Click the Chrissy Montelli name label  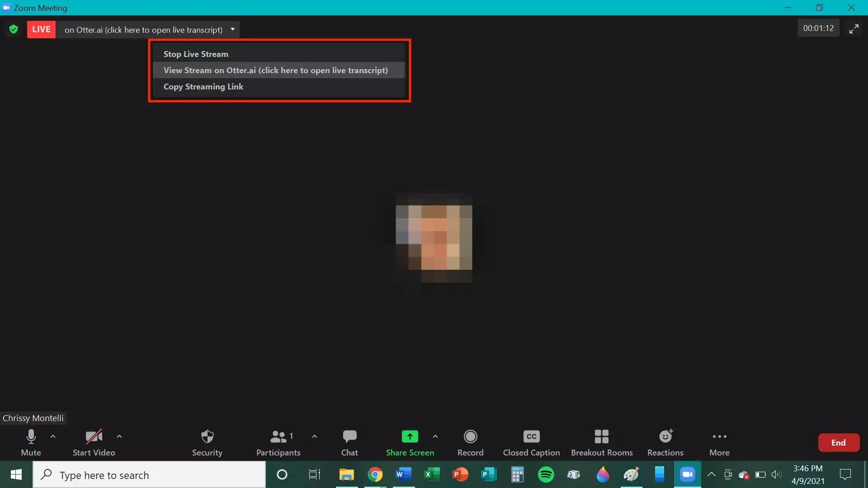(x=33, y=418)
